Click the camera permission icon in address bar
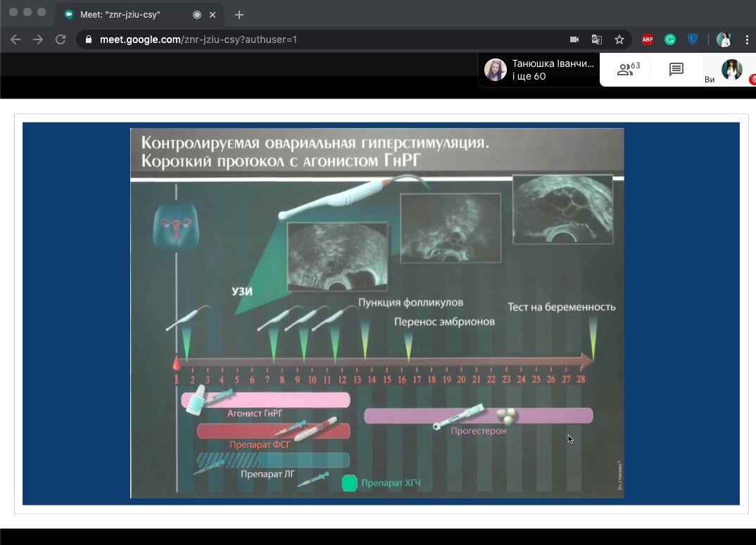The image size is (756, 545). tap(574, 39)
